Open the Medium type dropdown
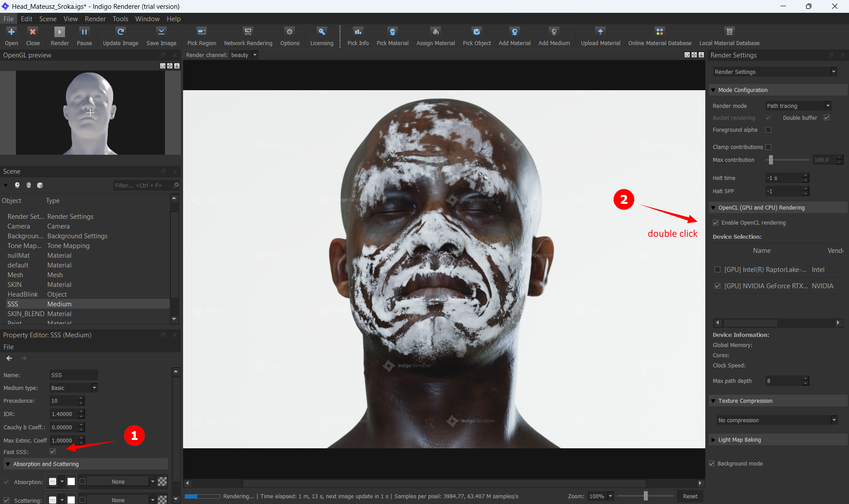Viewport: 849px width, 504px height. 74,388
